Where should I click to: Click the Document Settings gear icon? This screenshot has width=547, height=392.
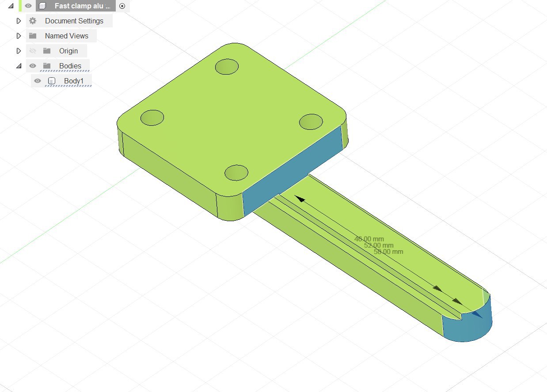tap(33, 21)
